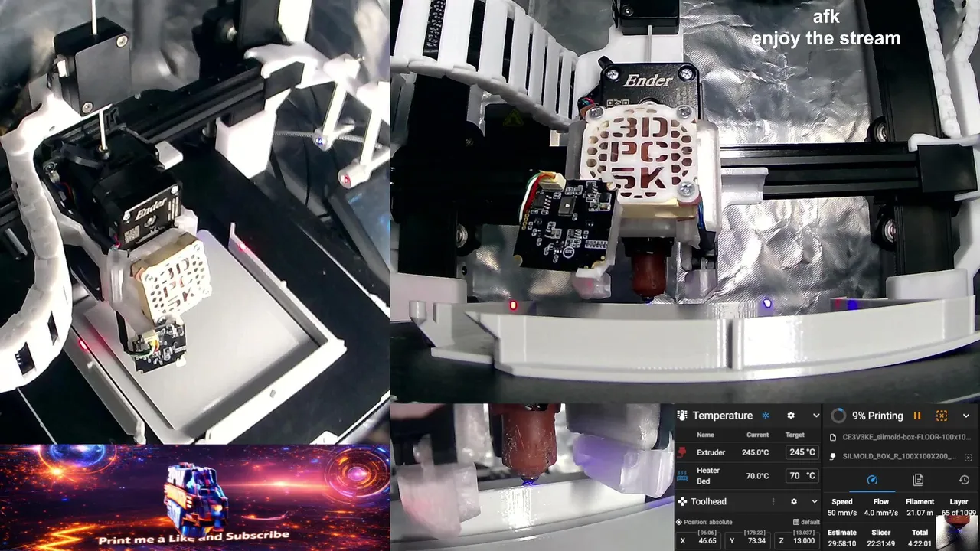Click the CE3V3KE_silmold-box-FLOOR filename
The height and width of the screenshot is (551, 980).
tap(906, 438)
